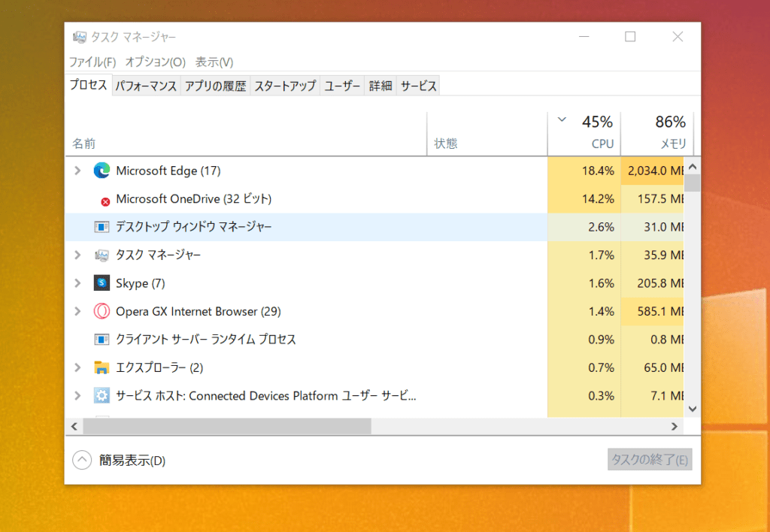Expand the Opera GX process group
The height and width of the screenshot is (532, 770).
tap(77, 311)
